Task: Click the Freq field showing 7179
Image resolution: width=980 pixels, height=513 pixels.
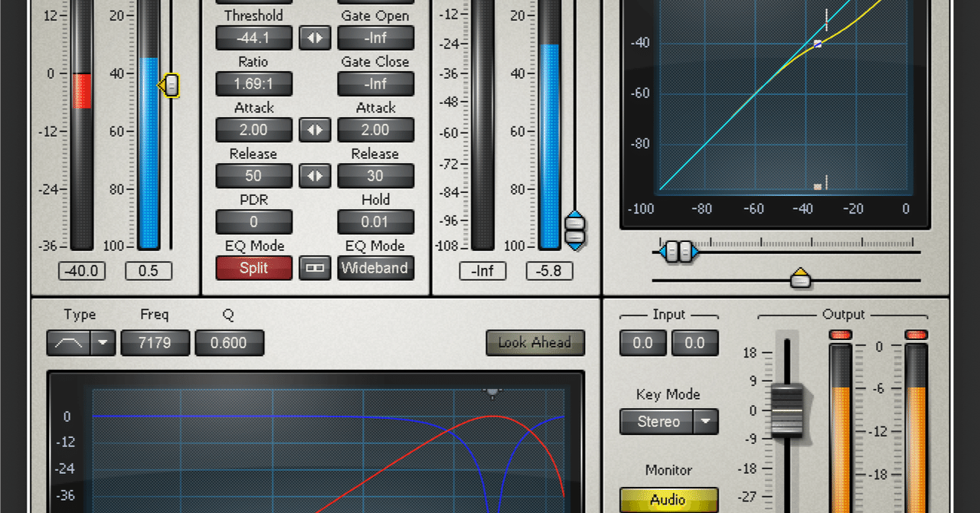Action: pyautogui.click(x=155, y=343)
